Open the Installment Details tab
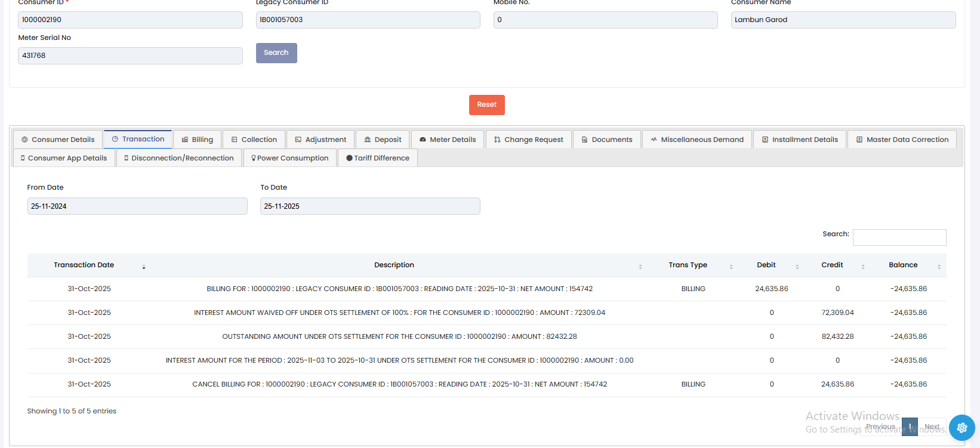The width and height of the screenshot is (980, 448). coord(800,140)
